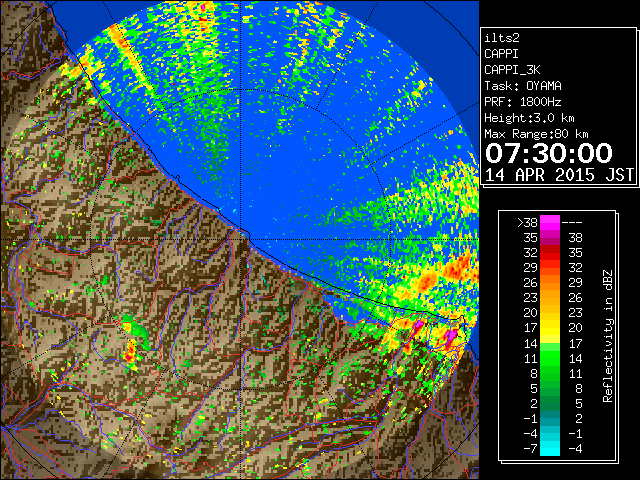The height and width of the screenshot is (480, 640).
Task: Click the magenta echo cell in southwest inland area
Action: pos(129,357)
